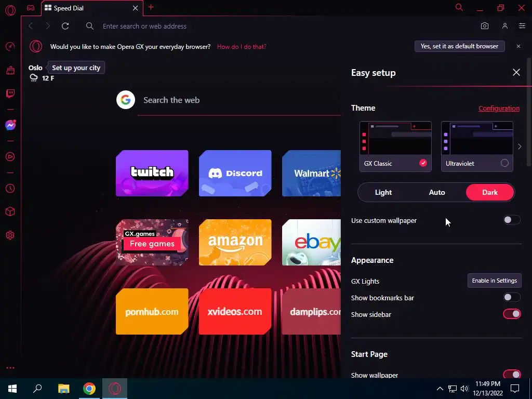Toggle Show bookmarks bar switch

point(512,297)
